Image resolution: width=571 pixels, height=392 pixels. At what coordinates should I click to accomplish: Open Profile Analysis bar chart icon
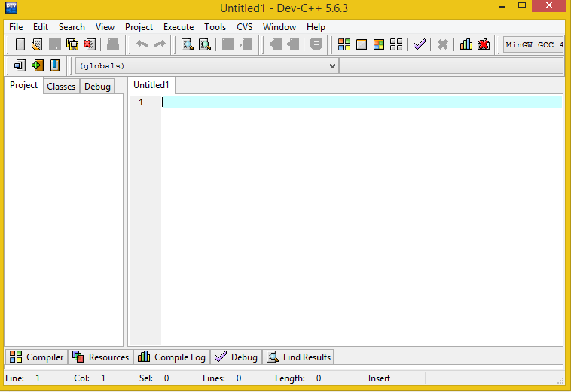tap(466, 44)
